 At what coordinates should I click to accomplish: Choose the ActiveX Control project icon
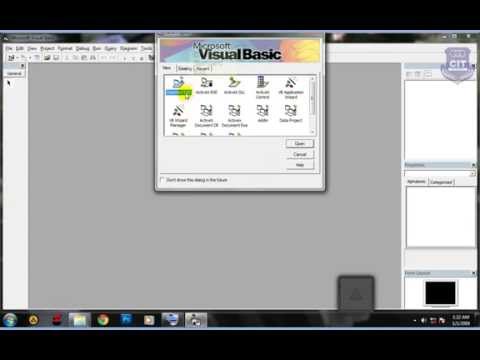[262, 88]
